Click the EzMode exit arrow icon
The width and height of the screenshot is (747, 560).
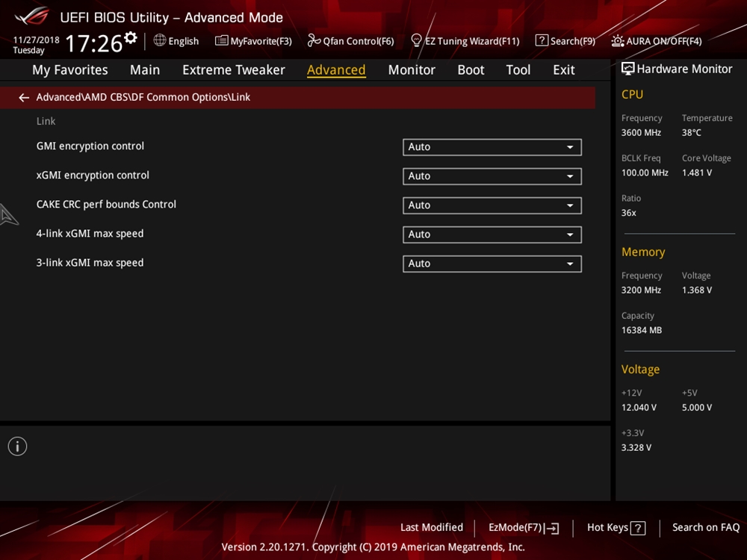click(x=552, y=528)
